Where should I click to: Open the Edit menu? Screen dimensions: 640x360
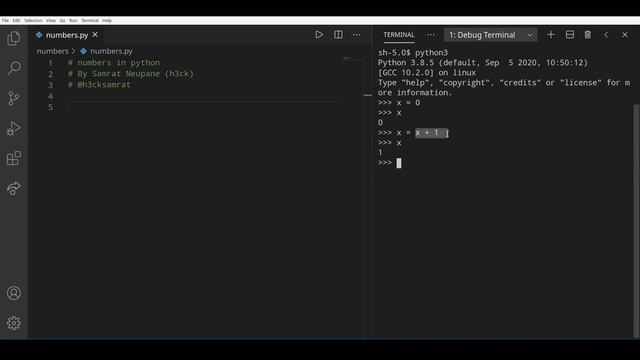click(16, 20)
